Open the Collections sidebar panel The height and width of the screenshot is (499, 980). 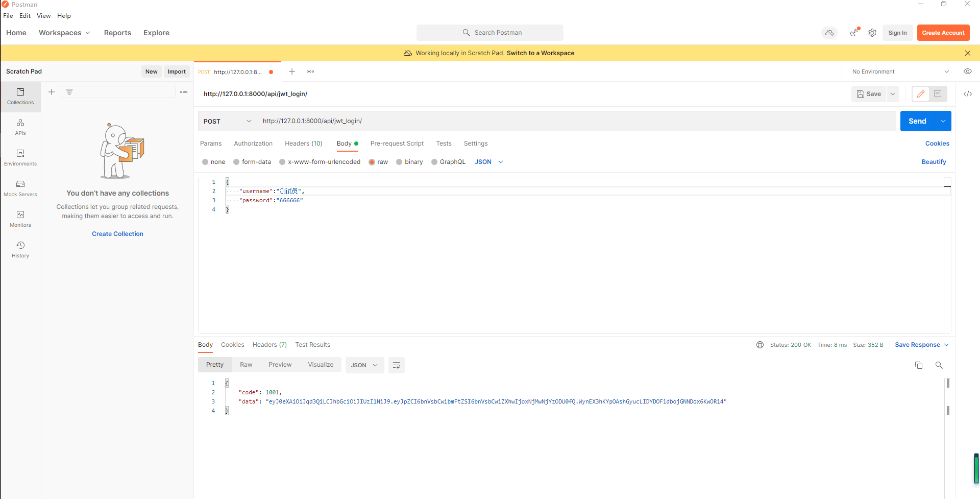(20, 97)
